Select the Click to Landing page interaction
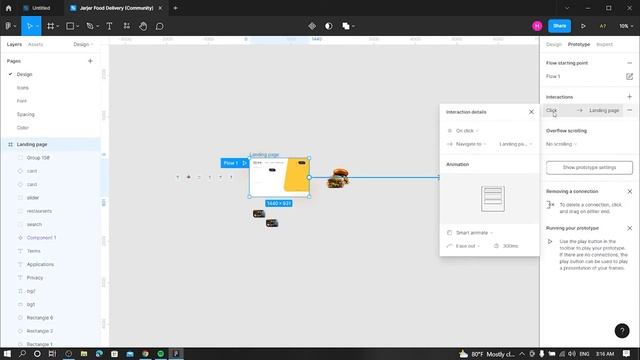Viewport: 640px width, 360px height. [582, 110]
